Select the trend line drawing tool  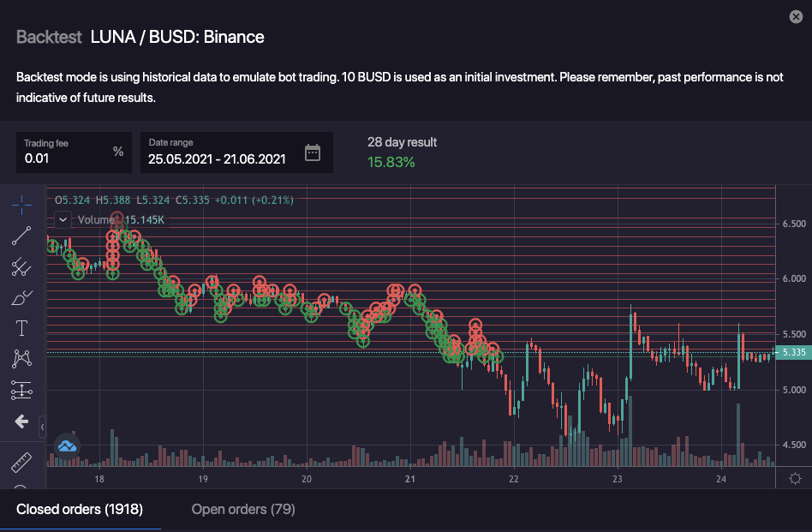(21, 236)
